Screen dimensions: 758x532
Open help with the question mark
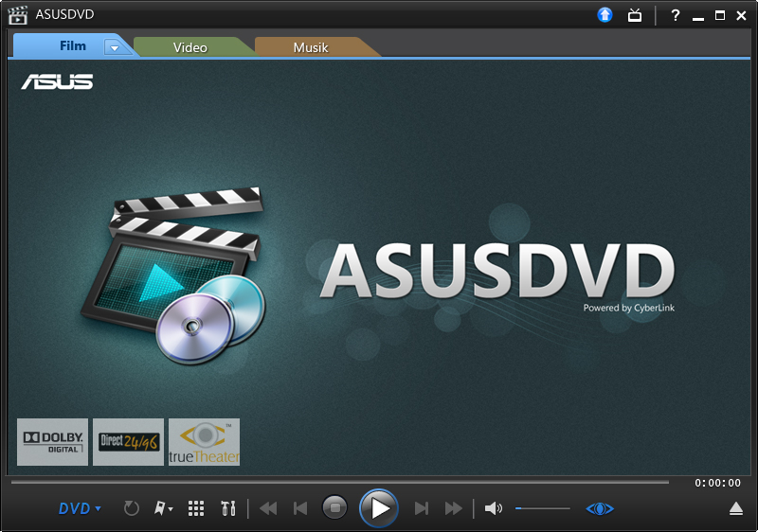[x=676, y=15]
